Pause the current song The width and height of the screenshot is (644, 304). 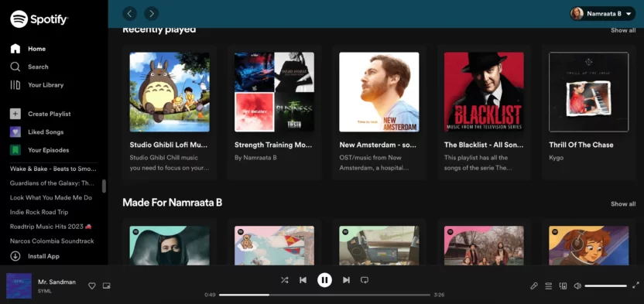[x=324, y=280]
